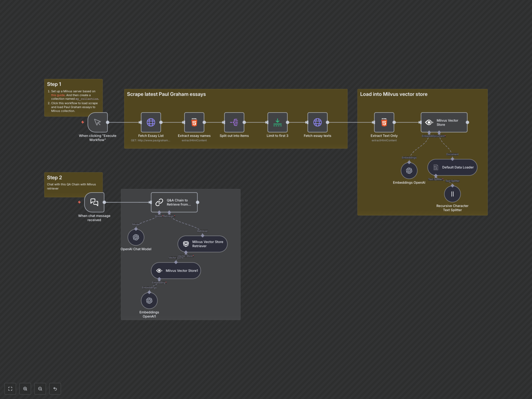Zoom out of the workflow canvas
This screenshot has width=532, height=399.
coord(40,389)
